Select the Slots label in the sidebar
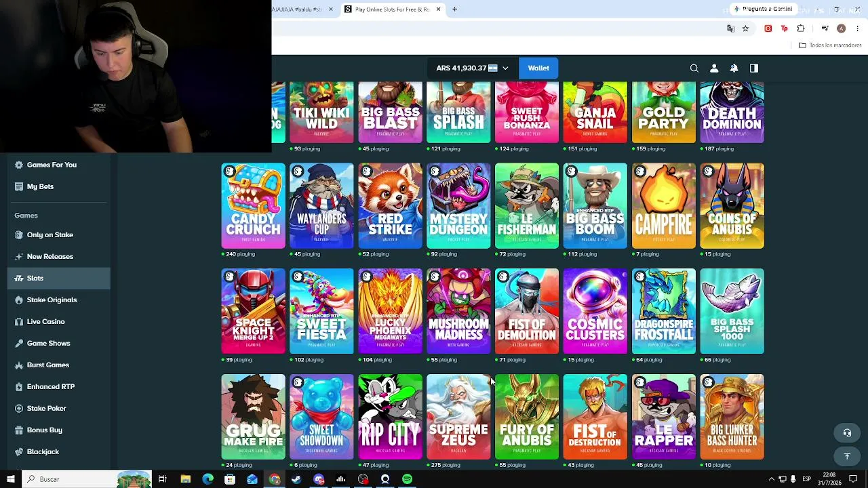Image resolution: width=868 pixels, height=488 pixels. [35, 278]
